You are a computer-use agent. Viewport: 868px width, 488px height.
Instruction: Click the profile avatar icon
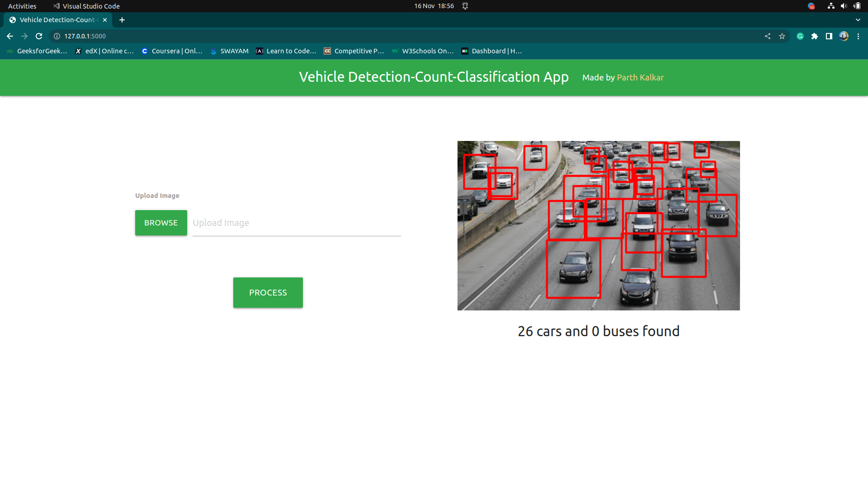[844, 36]
